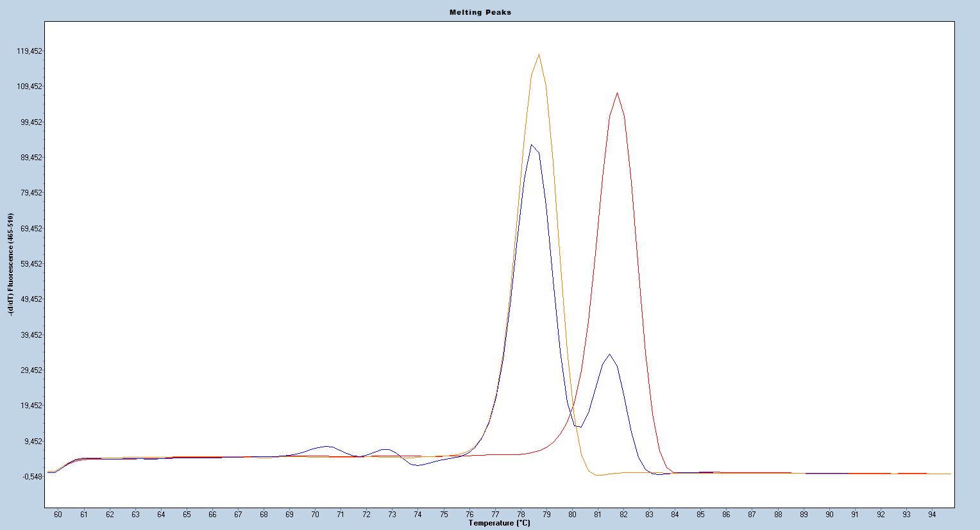Screen dimensions: 980x530
Task: Click the 'Melting Peaks' chart title
Action: (480, 12)
